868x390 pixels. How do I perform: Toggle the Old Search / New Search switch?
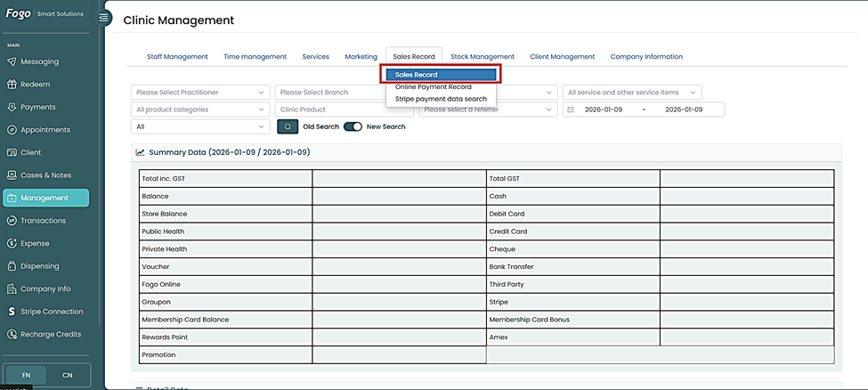tap(353, 127)
